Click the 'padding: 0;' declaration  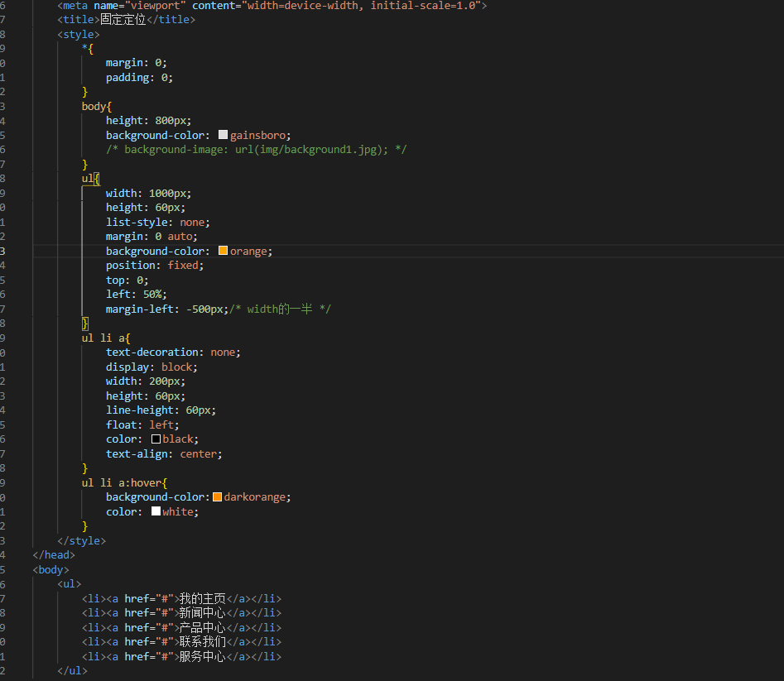[139, 78]
